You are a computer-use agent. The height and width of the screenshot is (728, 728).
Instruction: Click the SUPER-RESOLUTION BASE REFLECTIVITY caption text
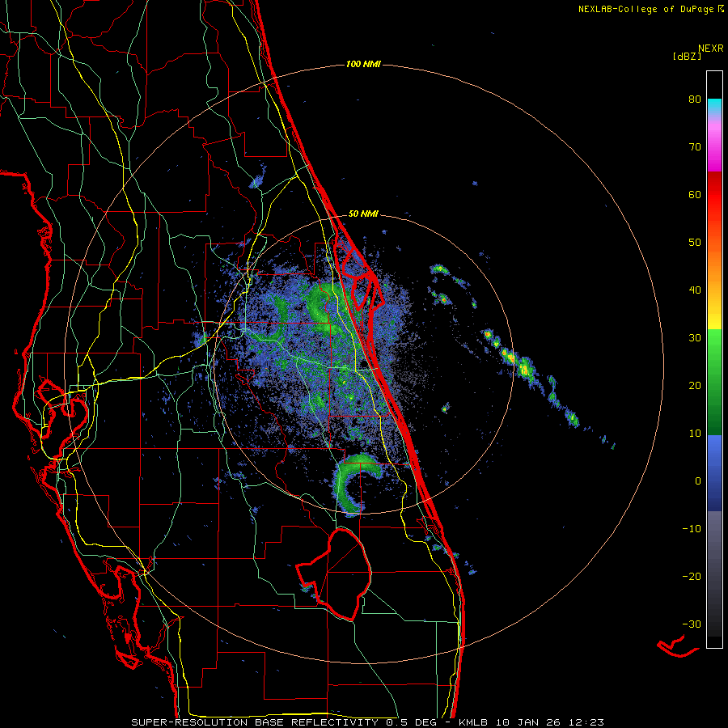(253, 722)
